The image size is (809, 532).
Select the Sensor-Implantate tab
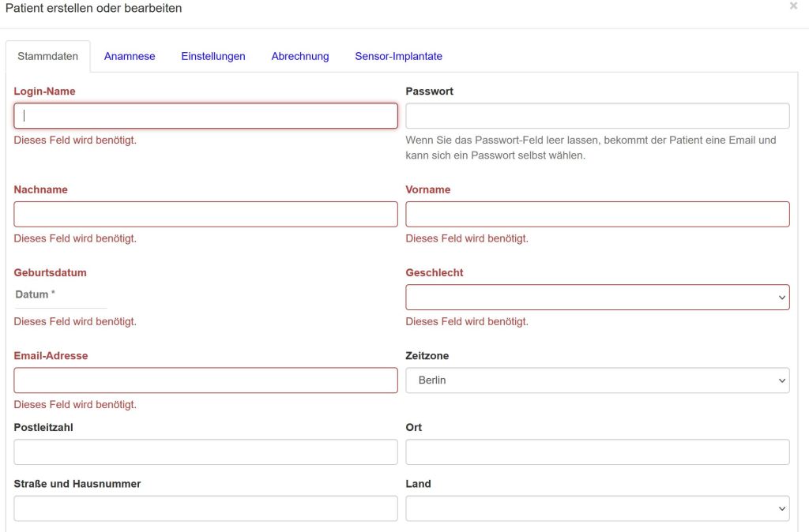(398, 56)
